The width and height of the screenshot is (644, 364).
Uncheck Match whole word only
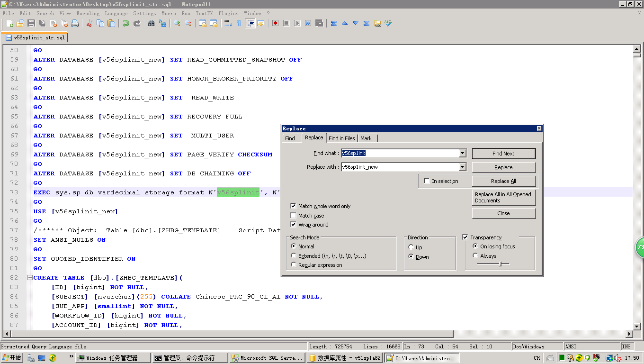pyautogui.click(x=294, y=206)
